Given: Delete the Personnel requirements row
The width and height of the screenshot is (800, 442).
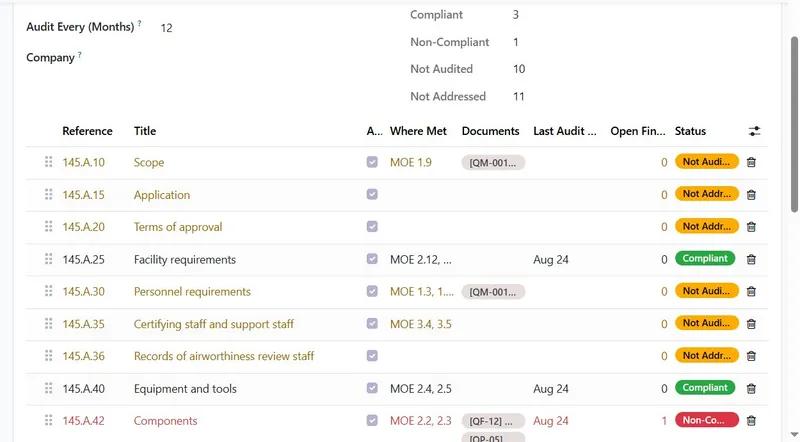Looking at the screenshot, I should click(x=751, y=291).
